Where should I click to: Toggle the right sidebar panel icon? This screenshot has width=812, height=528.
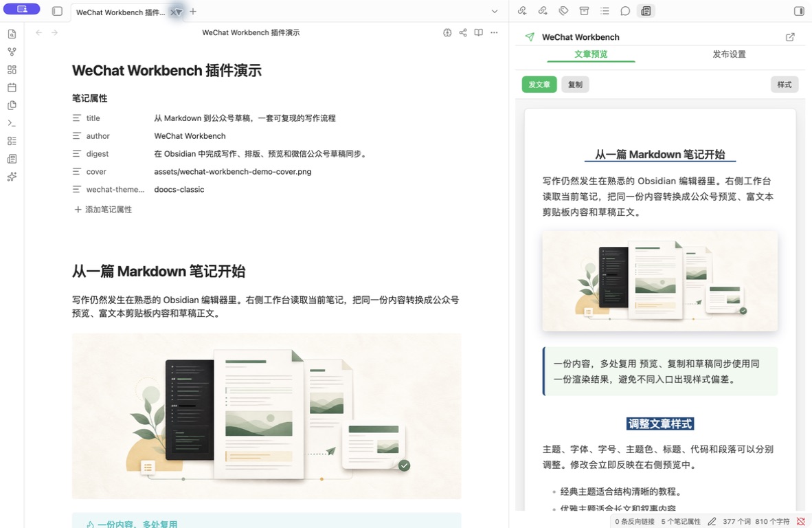tap(798, 11)
